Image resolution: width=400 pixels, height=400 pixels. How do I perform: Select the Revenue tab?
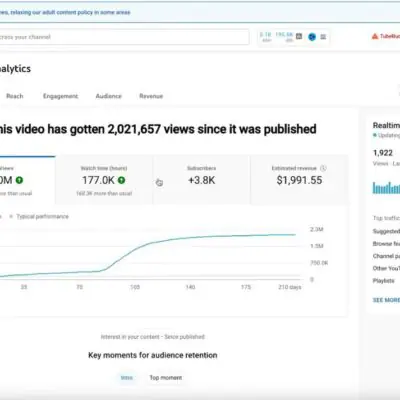tap(151, 96)
